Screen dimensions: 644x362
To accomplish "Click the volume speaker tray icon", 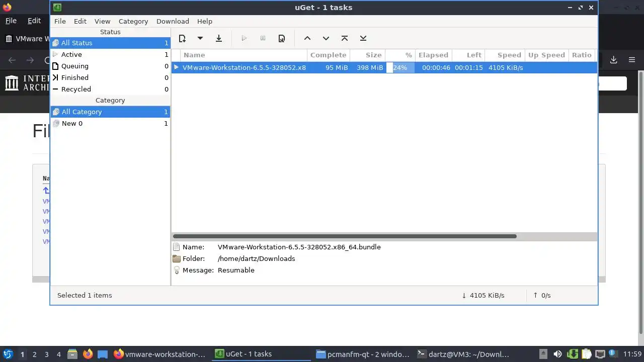I will pyautogui.click(x=557, y=354).
